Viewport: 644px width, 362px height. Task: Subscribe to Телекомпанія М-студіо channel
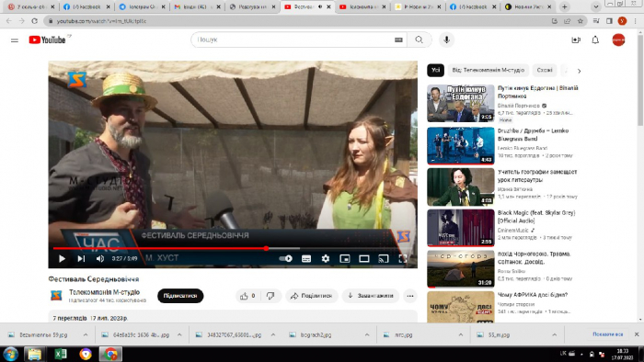(180, 296)
